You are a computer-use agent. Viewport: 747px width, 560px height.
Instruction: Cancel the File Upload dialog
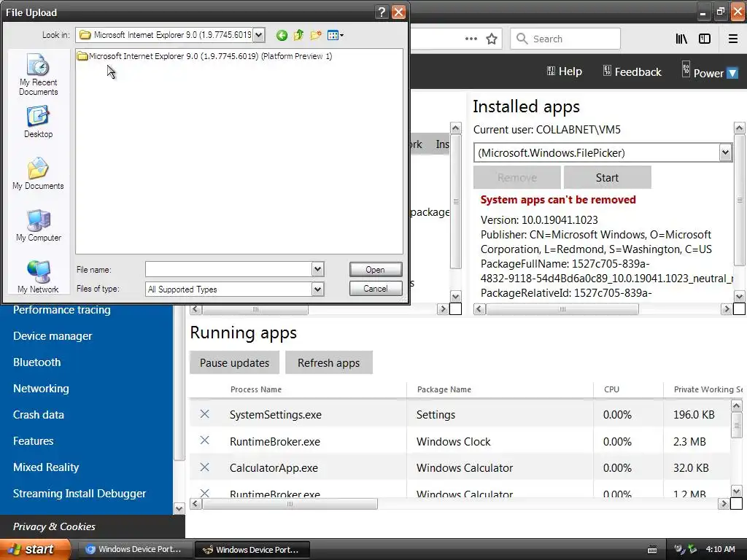click(376, 289)
